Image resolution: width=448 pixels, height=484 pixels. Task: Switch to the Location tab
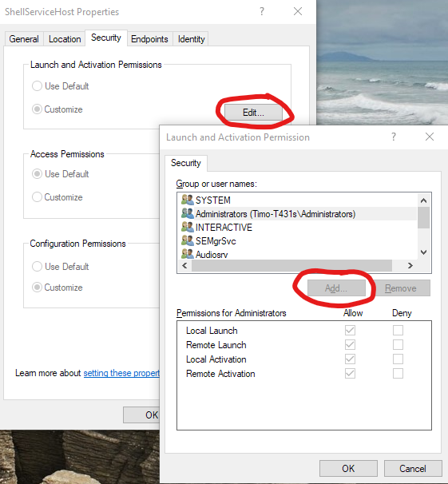pyautogui.click(x=65, y=39)
